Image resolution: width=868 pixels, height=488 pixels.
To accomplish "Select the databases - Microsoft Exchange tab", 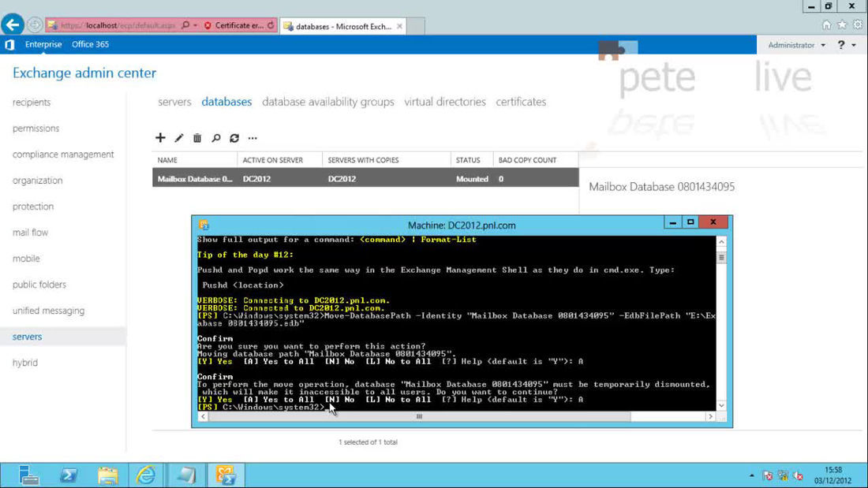I will coord(343,26).
